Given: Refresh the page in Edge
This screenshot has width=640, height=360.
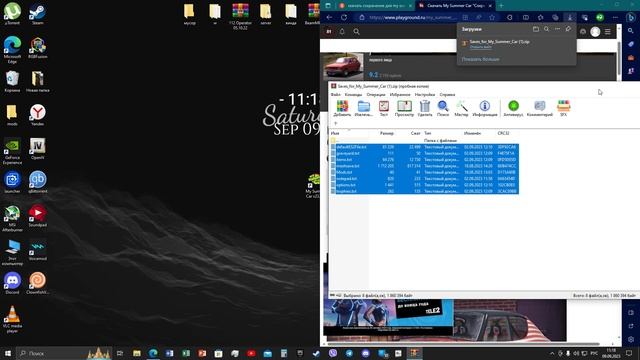Looking at the screenshot, I should [x=344, y=18].
